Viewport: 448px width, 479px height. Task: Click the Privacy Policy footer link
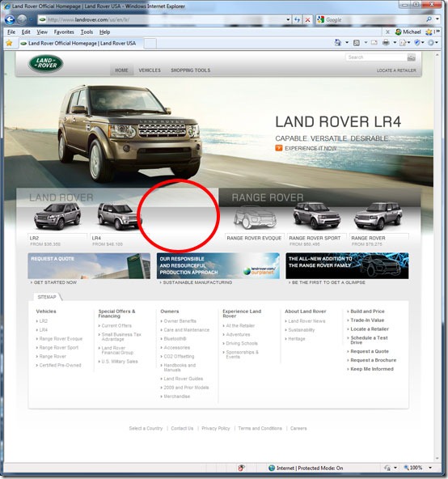(216, 428)
